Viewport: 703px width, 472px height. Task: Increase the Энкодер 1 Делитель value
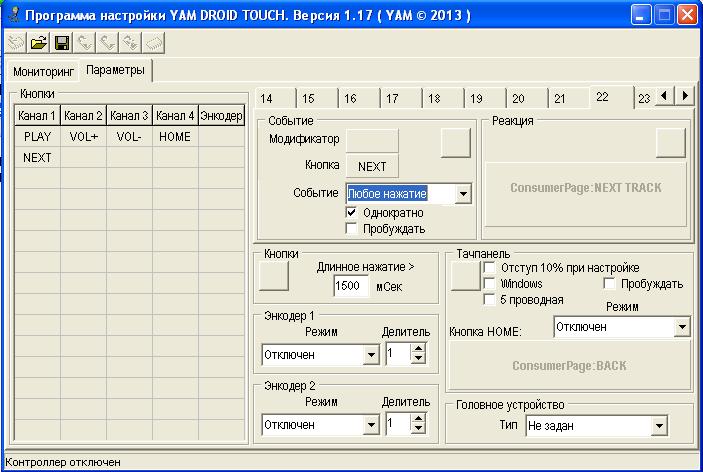coord(418,348)
